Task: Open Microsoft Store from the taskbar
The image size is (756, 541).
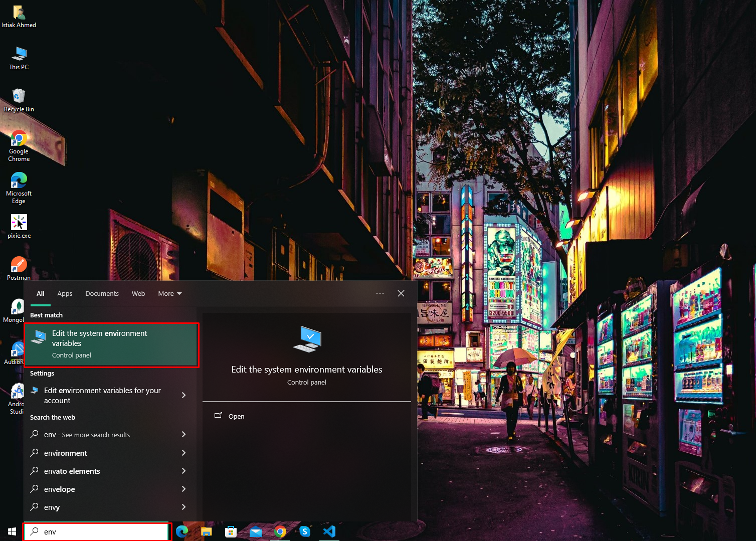Action: (x=231, y=531)
